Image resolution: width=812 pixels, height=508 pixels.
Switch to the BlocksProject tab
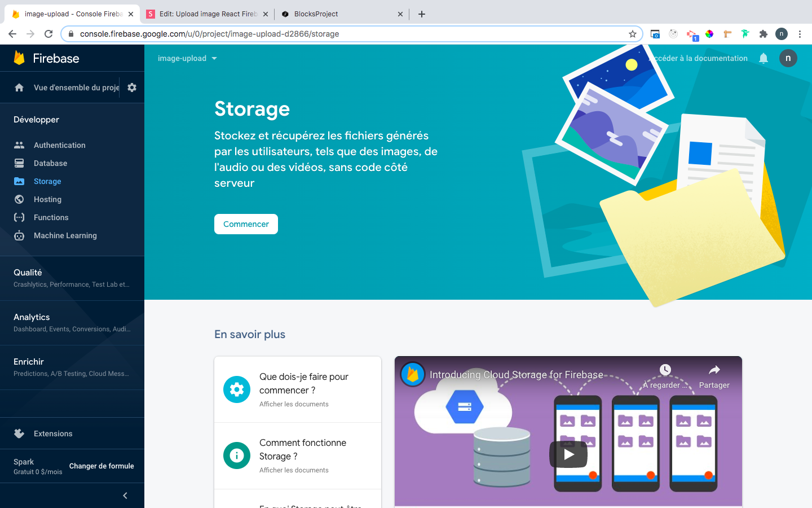(x=341, y=14)
